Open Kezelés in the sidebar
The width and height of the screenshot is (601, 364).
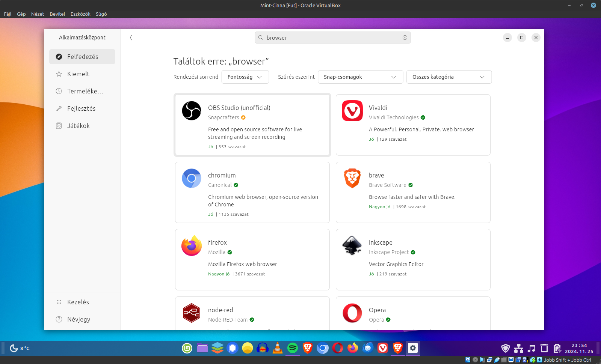(x=82, y=302)
